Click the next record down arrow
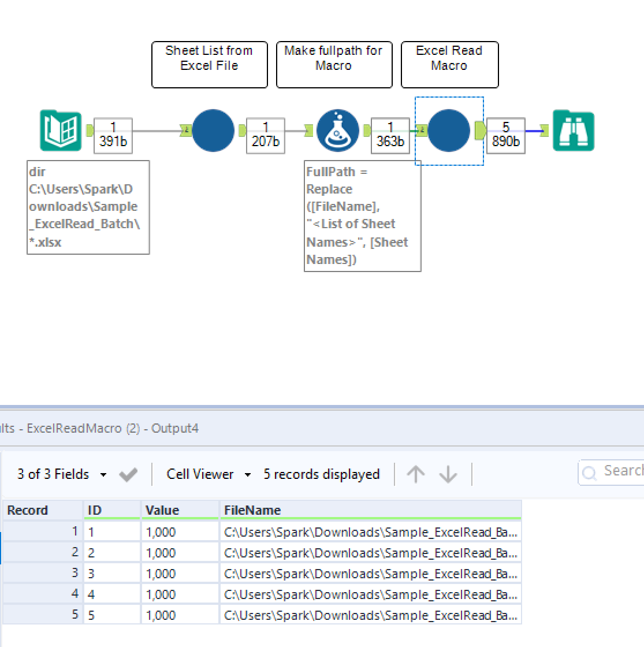This screenshot has height=647, width=644. tap(448, 474)
